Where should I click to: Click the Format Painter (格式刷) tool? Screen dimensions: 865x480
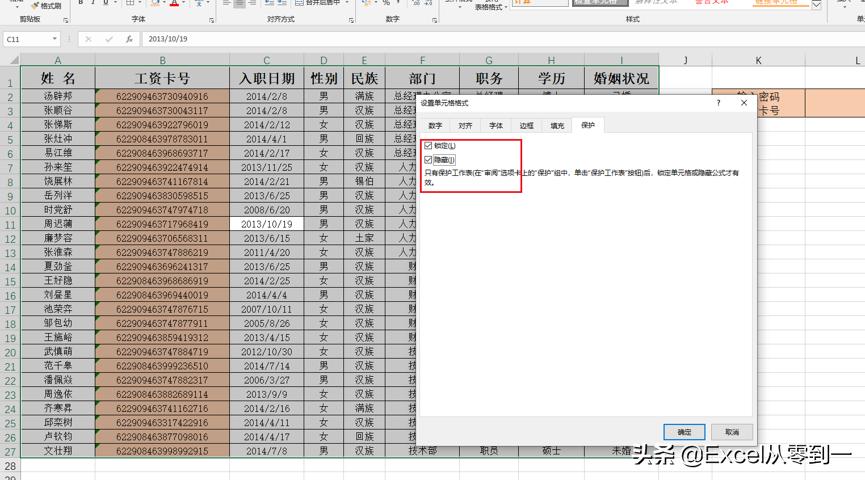tap(46, 6)
